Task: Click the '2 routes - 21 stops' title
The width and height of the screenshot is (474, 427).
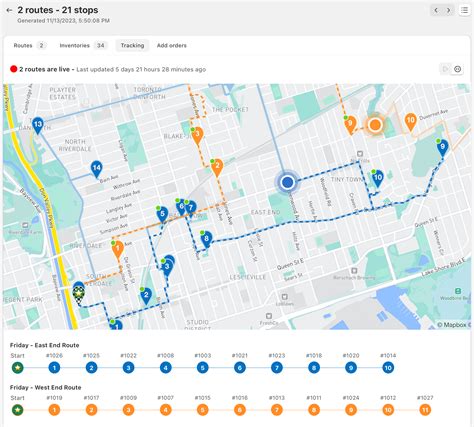Action: (58, 10)
